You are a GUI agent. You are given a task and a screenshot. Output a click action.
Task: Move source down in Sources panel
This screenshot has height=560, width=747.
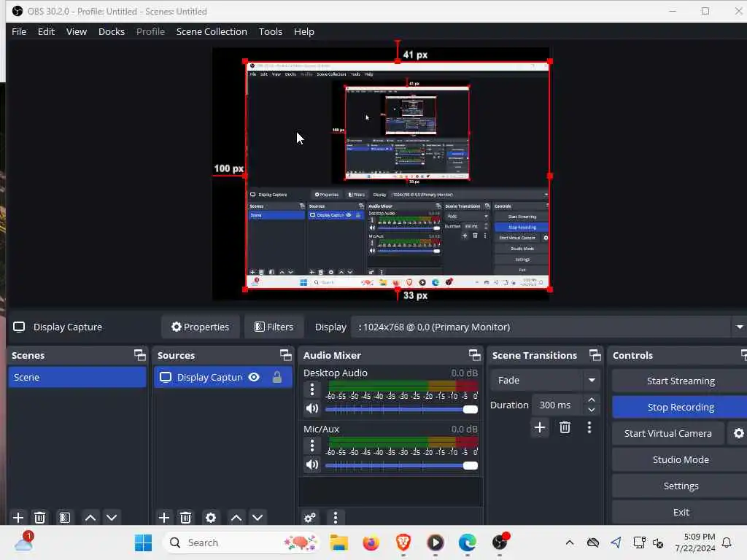pos(258,517)
